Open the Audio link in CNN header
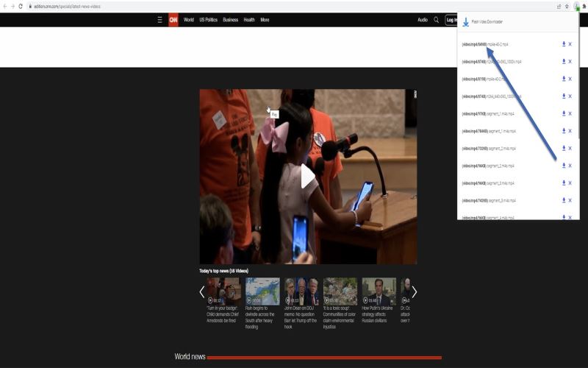The image size is (588, 368). (423, 20)
